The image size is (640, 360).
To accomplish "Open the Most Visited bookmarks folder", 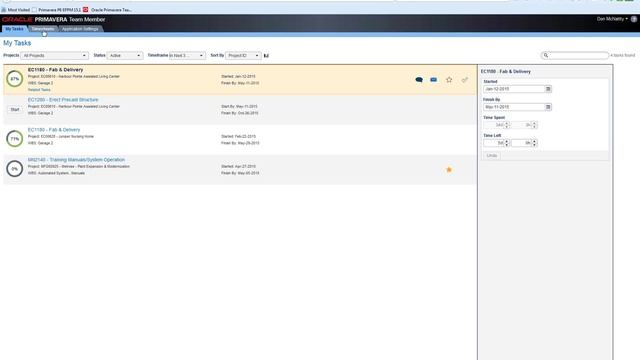I will [16, 9].
